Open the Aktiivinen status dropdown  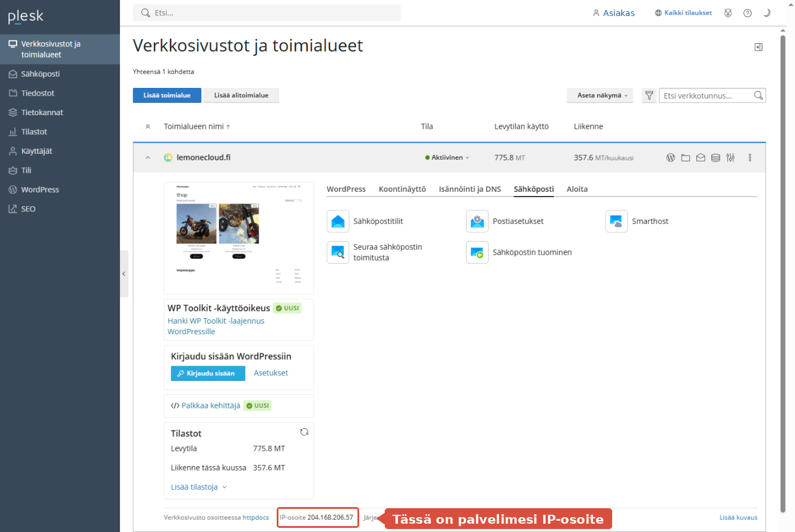447,157
